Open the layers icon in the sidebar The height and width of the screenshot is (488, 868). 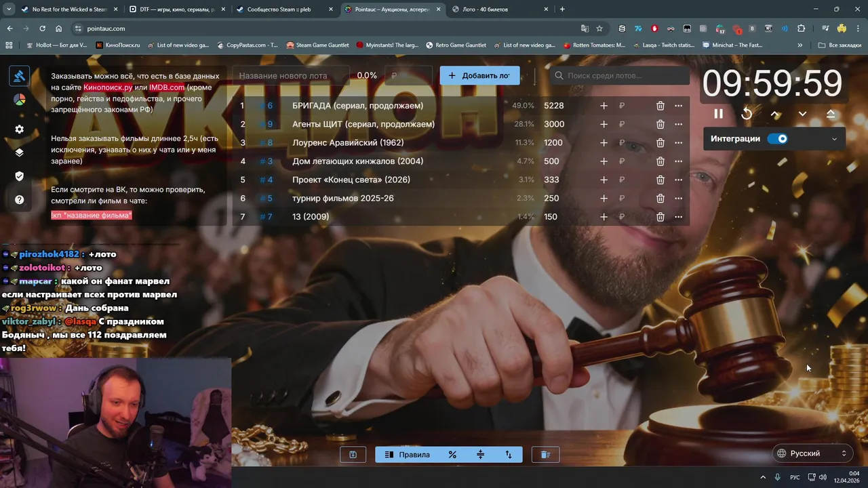click(19, 152)
